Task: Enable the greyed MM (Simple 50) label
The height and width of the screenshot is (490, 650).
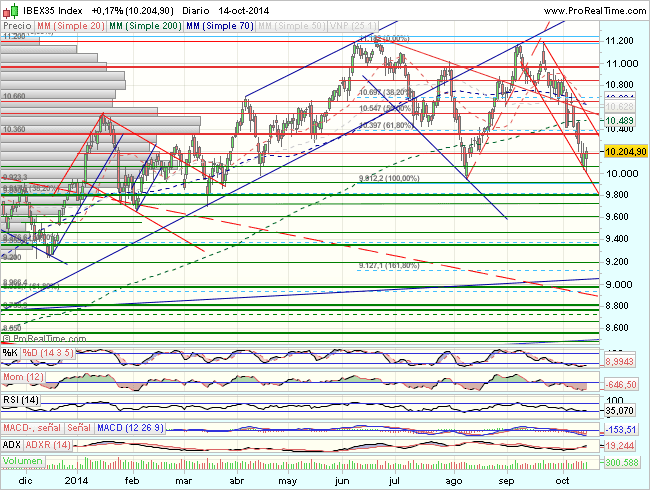Action: coord(291,26)
